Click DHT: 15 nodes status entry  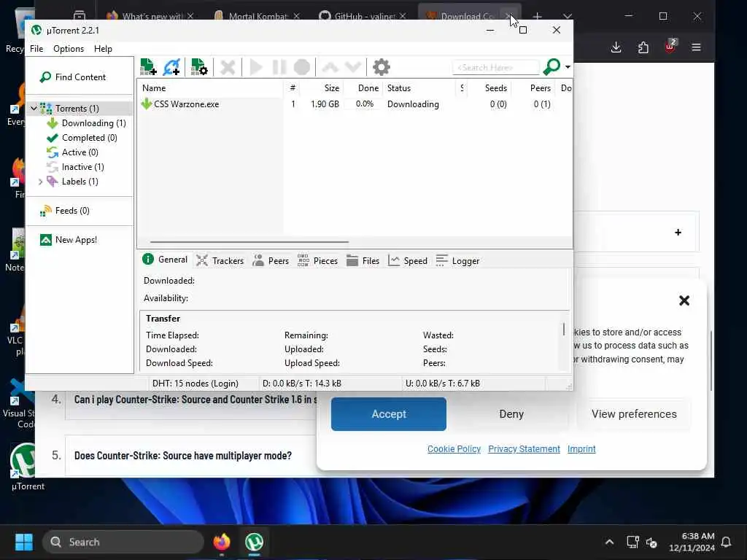tap(203, 384)
